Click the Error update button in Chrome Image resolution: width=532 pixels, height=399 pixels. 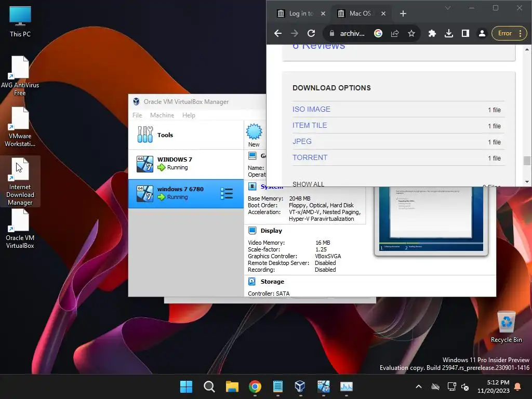tap(509, 33)
